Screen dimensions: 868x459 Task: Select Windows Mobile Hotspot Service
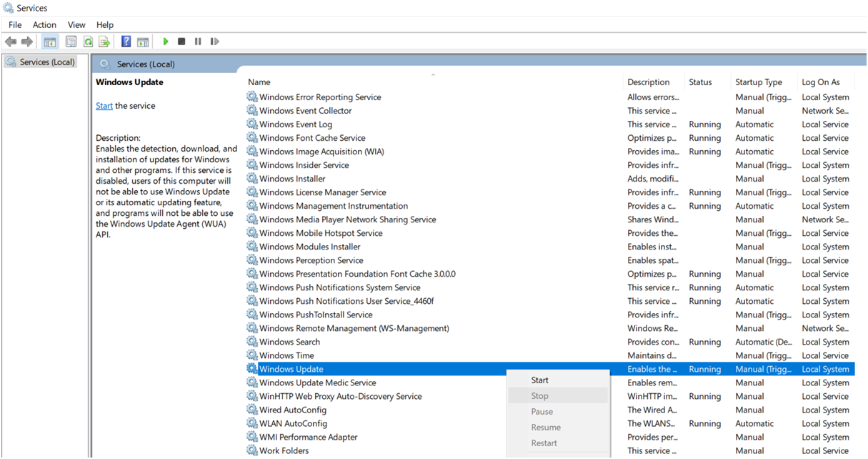(321, 233)
